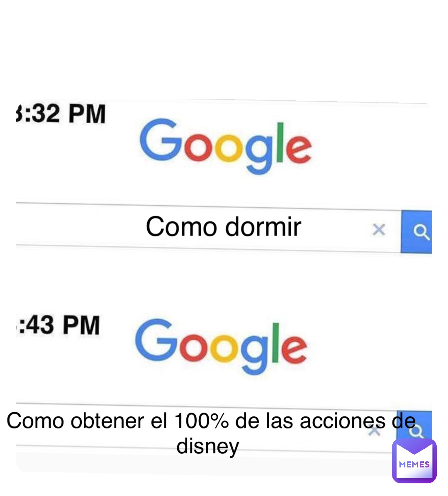Click the word 'disney' in the second query
This screenshot has height=496, width=448.
(x=207, y=446)
